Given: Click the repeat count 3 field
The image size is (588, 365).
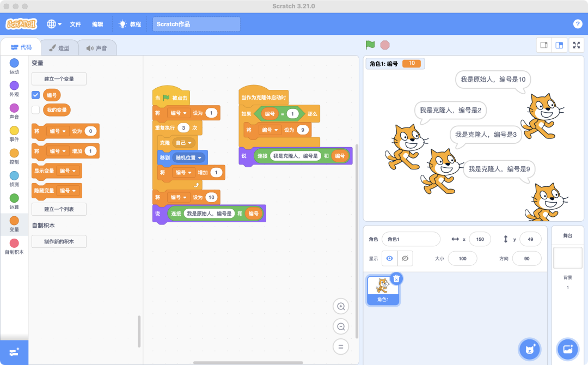Looking at the screenshot, I should click(183, 127).
